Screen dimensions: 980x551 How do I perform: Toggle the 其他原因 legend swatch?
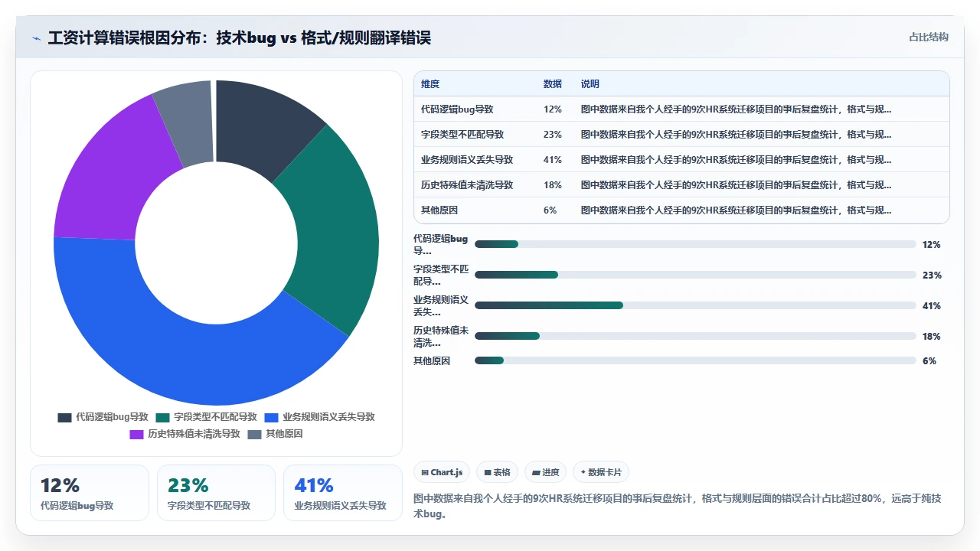click(254, 435)
